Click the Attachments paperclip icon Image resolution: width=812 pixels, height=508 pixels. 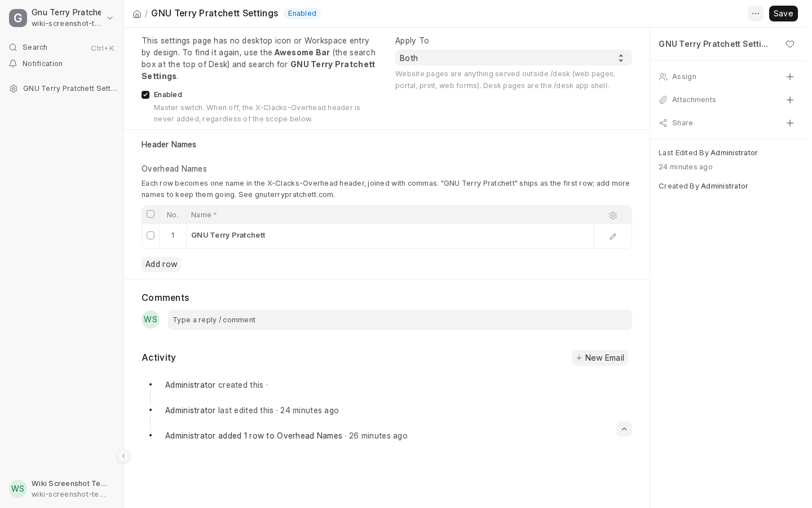coord(663,100)
